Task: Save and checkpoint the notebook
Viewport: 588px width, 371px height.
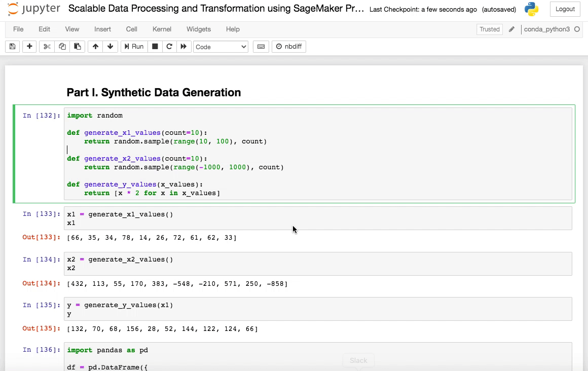Action: click(x=12, y=47)
